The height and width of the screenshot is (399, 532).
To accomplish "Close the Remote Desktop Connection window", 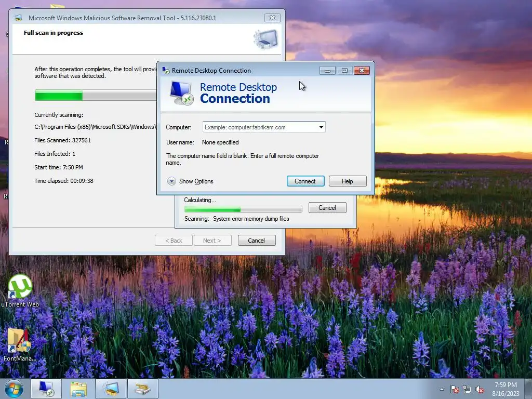I will tap(362, 71).
